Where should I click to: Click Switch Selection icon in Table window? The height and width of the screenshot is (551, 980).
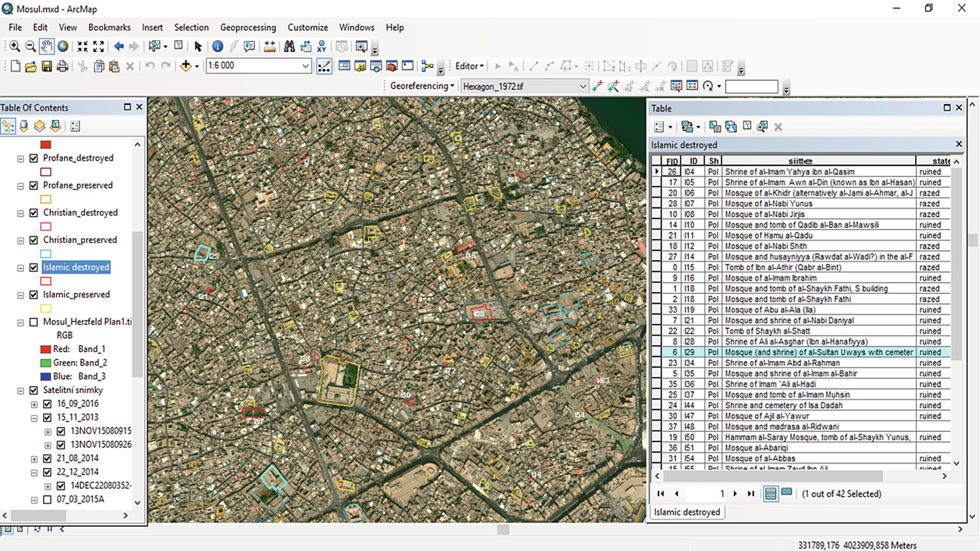click(x=731, y=127)
